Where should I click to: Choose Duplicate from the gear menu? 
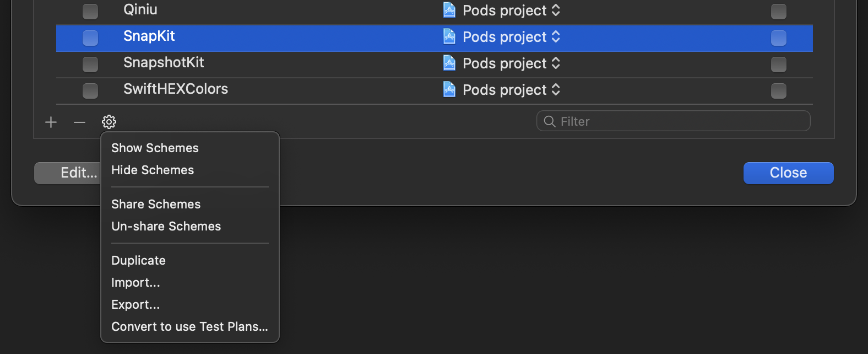coord(138,260)
